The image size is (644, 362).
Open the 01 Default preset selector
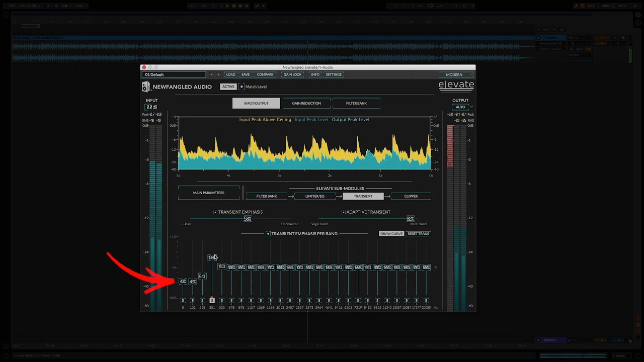pos(174,74)
